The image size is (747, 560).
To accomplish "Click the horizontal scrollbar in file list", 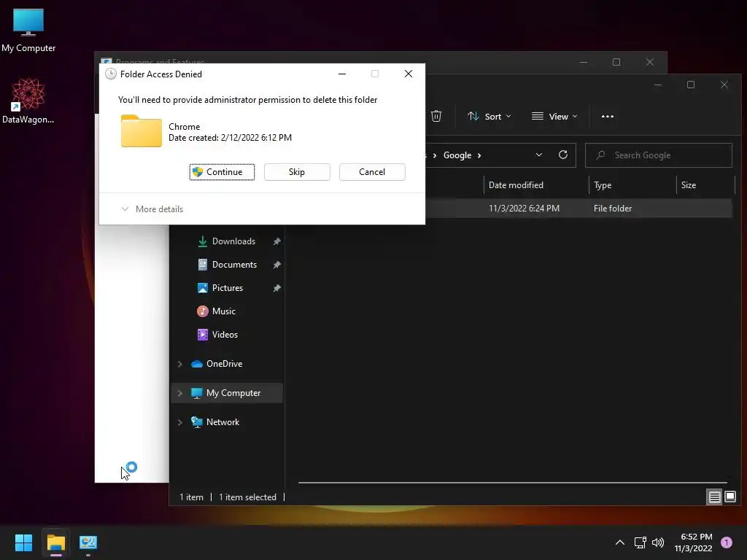I will (512, 483).
